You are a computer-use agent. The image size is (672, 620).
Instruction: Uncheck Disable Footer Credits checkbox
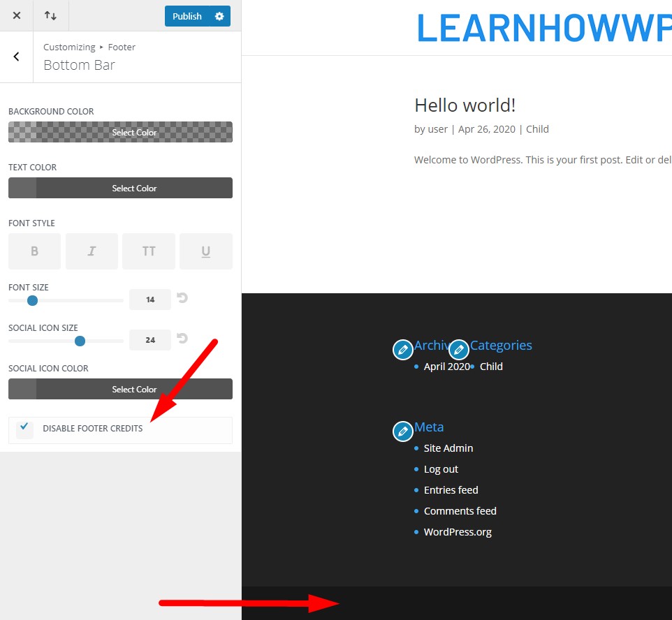[x=24, y=429]
